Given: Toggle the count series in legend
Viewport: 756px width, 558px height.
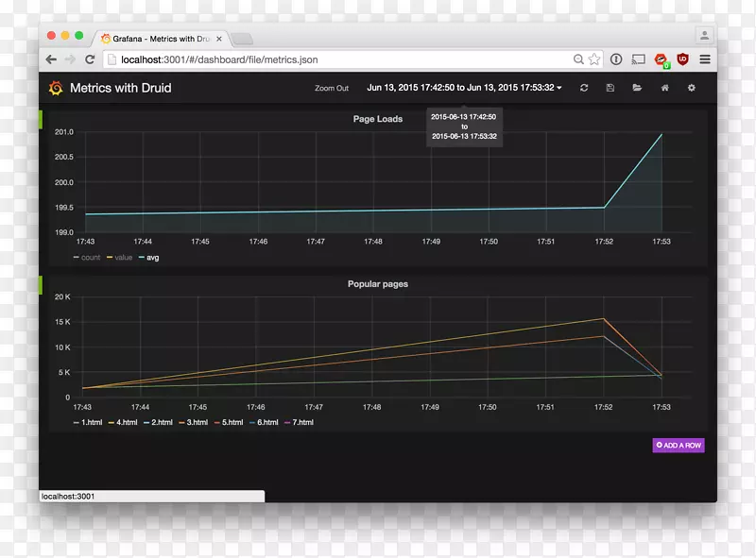Looking at the screenshot, I should coord(90,257).
